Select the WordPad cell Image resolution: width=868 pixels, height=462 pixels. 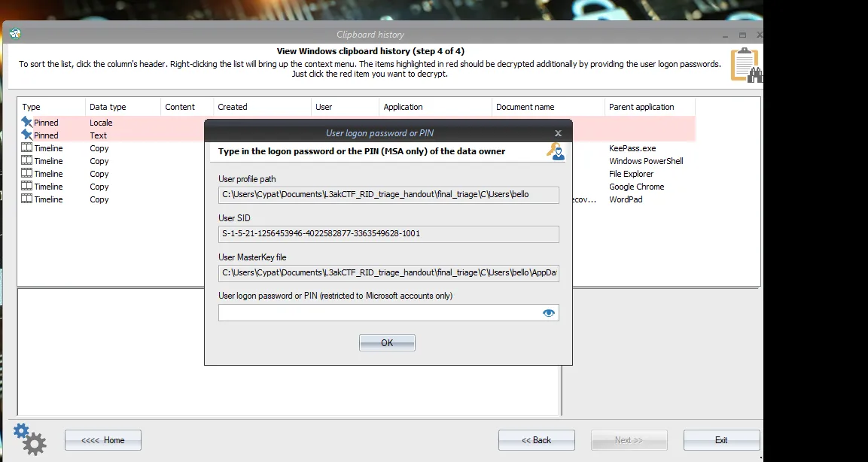coord(626,199)
